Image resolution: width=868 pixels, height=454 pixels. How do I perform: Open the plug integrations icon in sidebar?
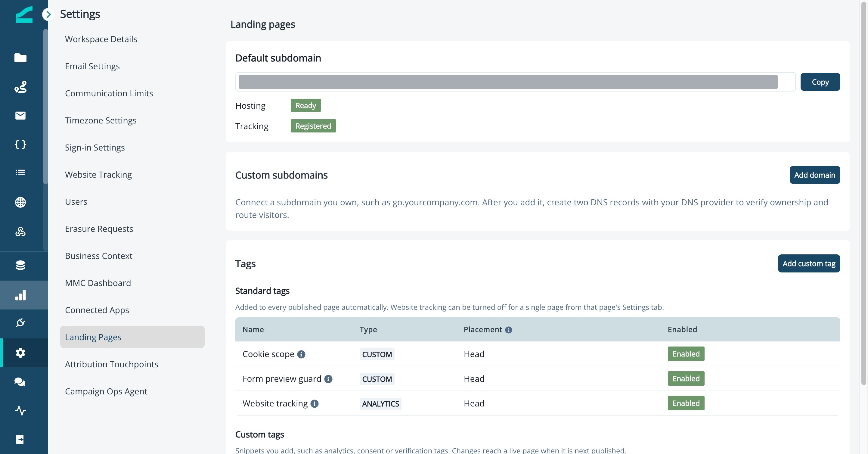pos(20,323)
